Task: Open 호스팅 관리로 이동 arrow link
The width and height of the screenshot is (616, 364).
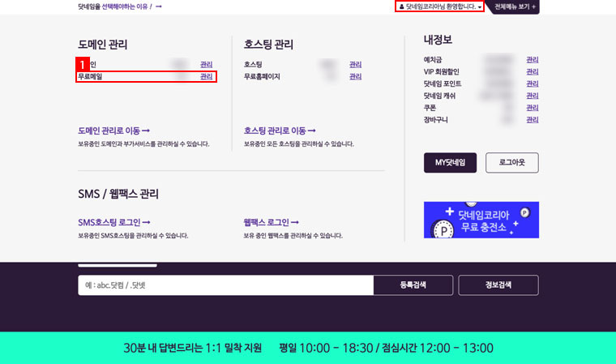Action: [280, 131]
